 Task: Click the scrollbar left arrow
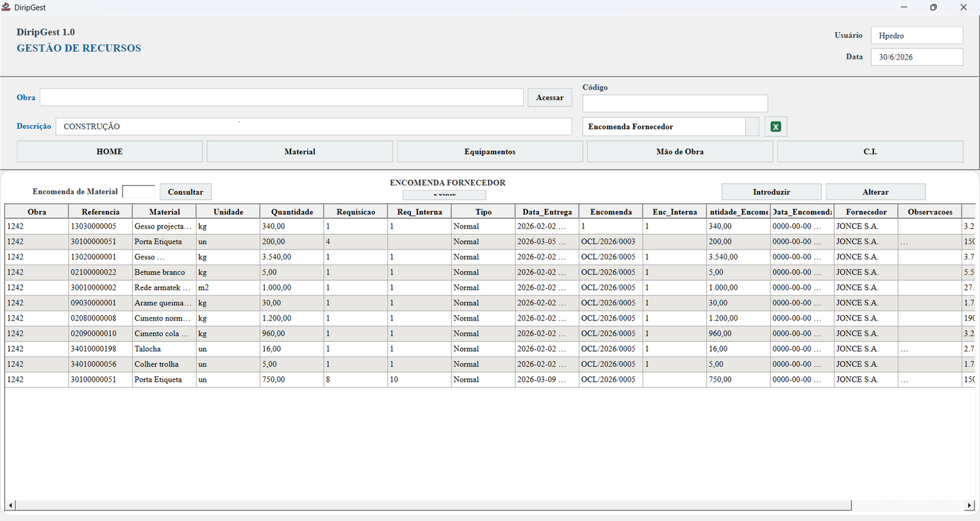(10, 506)
